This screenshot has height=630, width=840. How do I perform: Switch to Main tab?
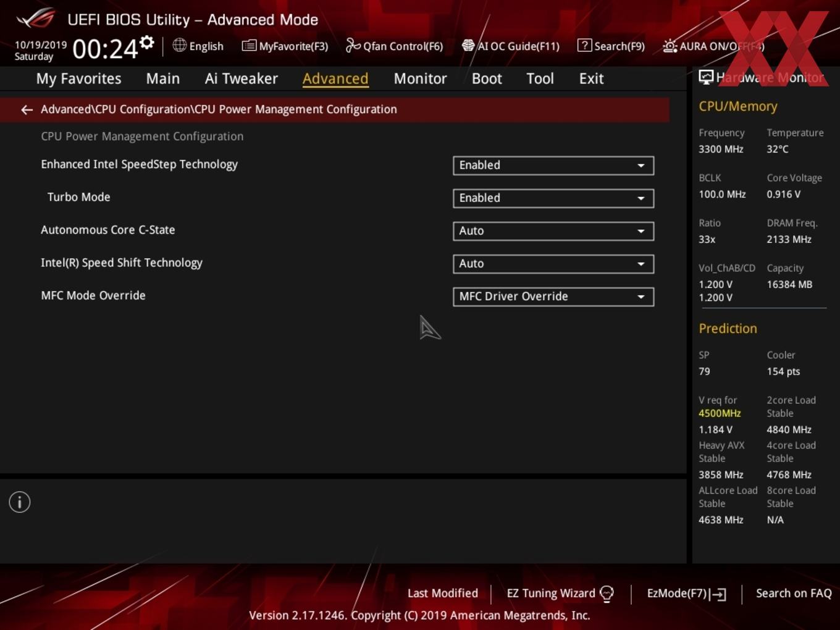pos(163,78)
